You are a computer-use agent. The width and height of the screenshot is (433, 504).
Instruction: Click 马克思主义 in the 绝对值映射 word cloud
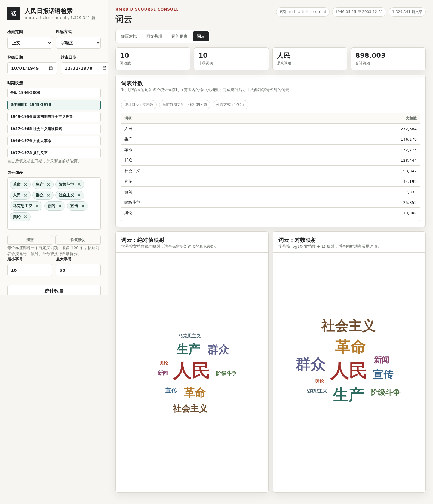189,336
